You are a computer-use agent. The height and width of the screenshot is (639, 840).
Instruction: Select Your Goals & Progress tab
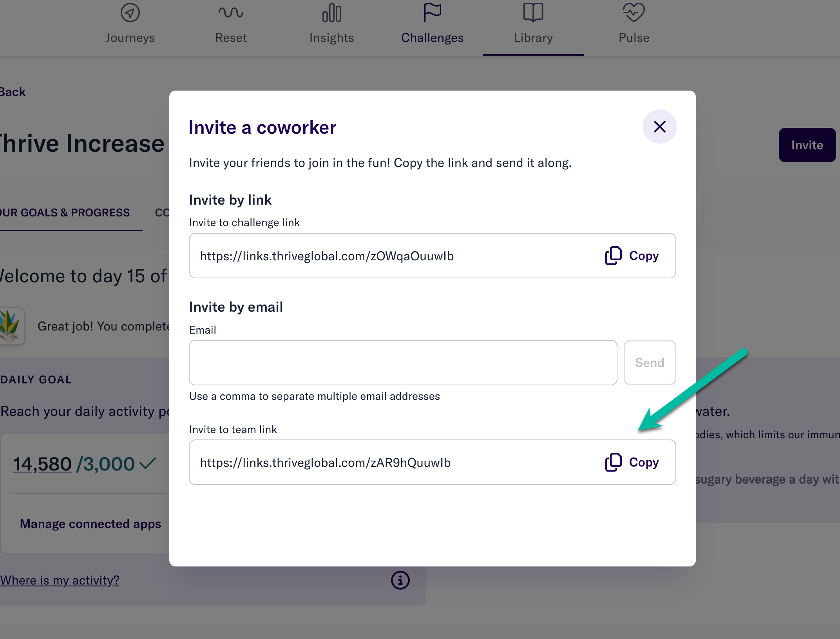click(x=65, y=213)
